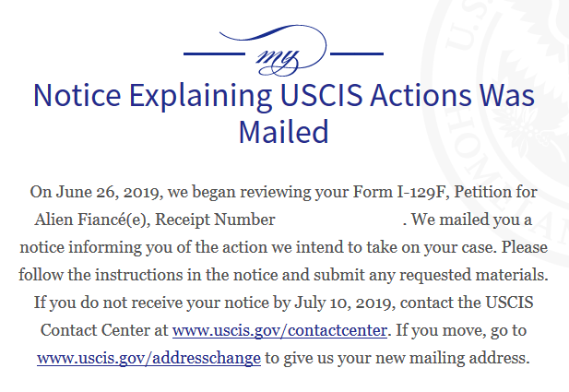Select the 'June 26, 2019' date text

107,193
